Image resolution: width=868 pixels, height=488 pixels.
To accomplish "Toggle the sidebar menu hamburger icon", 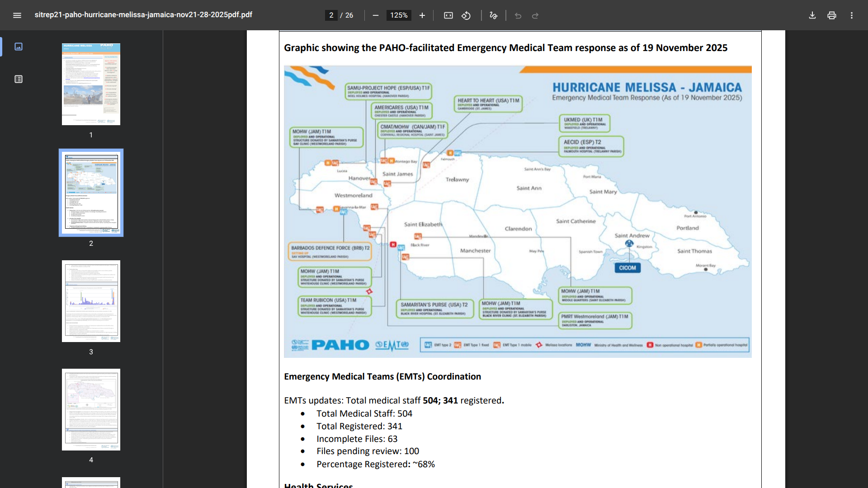I will [17, 15].
